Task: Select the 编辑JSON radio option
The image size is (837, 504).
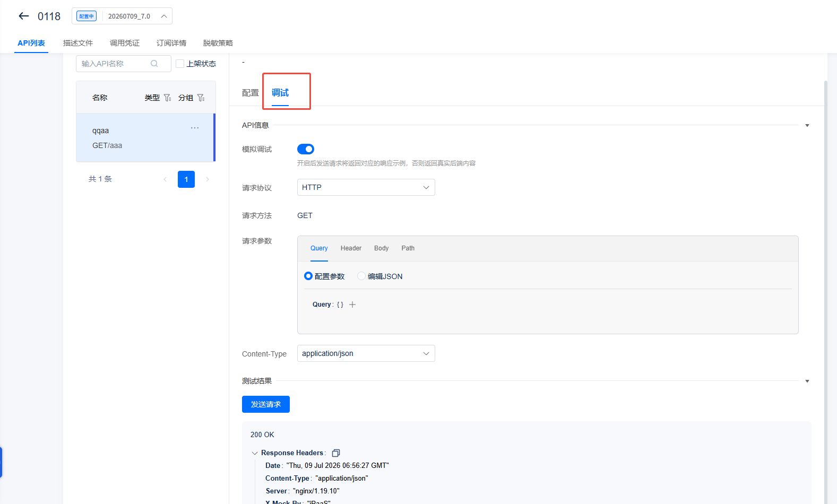Action: 361,276
